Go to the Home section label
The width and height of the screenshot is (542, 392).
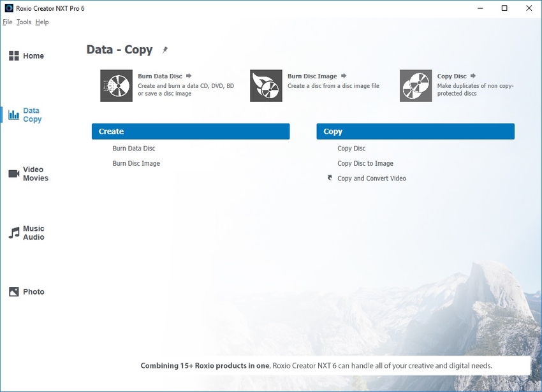pos(34,55)
